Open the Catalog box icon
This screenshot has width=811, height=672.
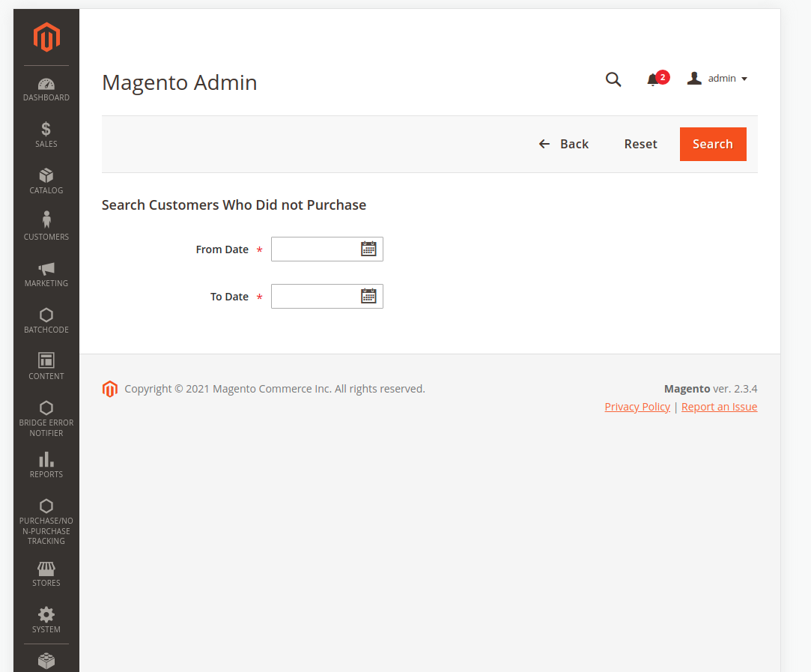pos(46,181)
